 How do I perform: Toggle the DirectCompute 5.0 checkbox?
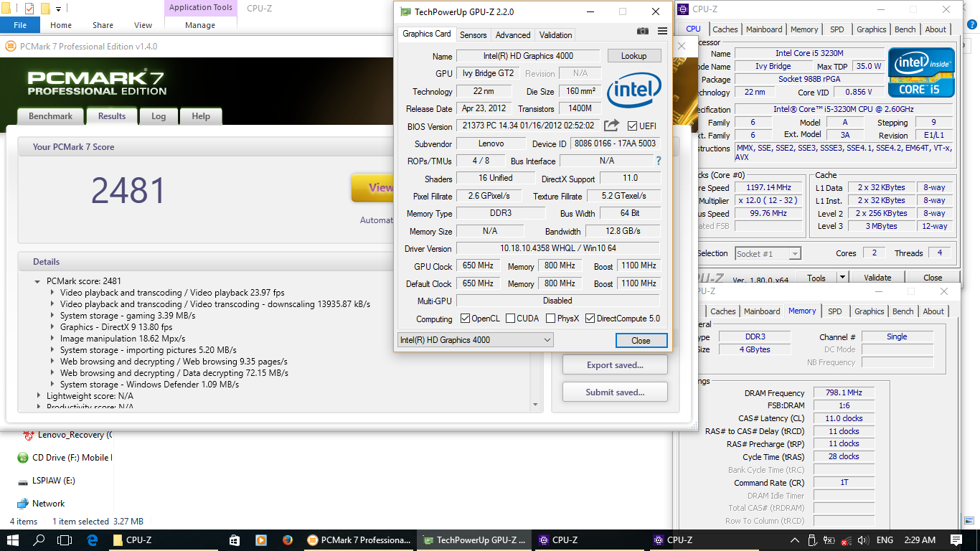[590, 319]
